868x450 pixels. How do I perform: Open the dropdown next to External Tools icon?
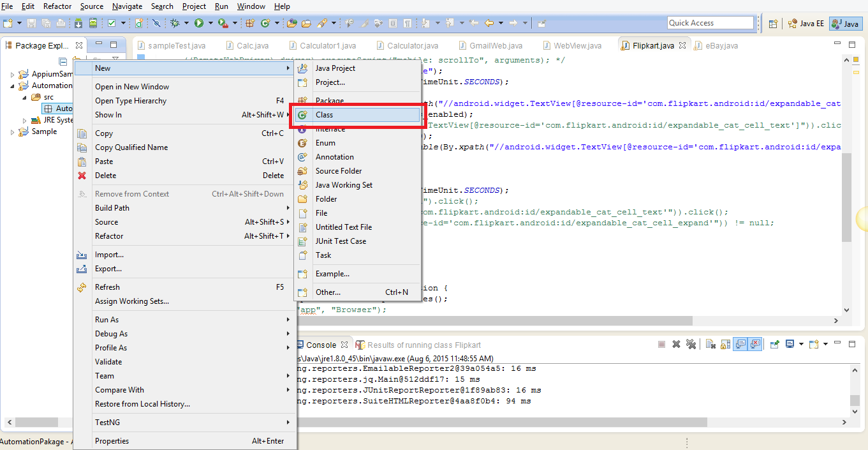tap(235, 23)
